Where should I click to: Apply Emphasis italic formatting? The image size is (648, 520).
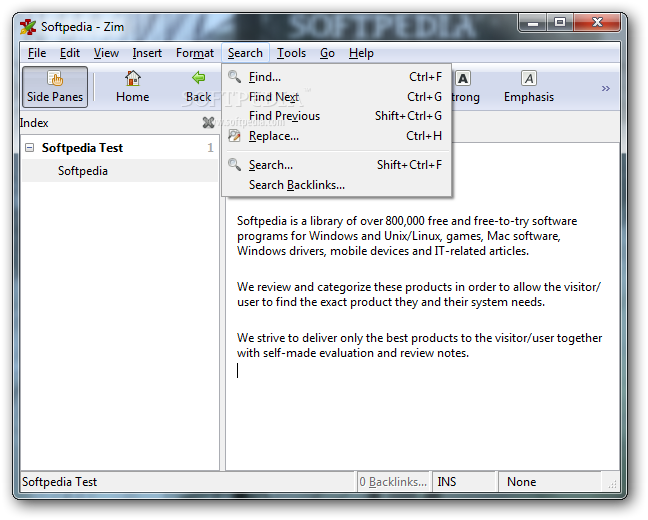529,87
